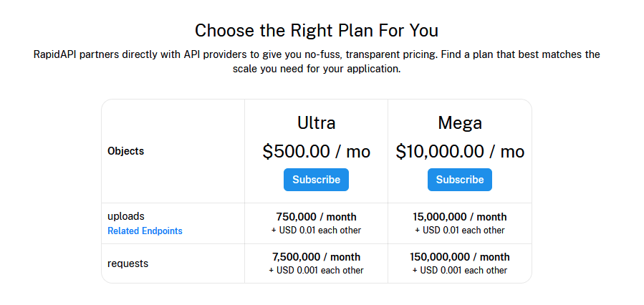644x305 pixels.
Task: Select the $10,000.00 / mo price text
Action: point(460,152)
